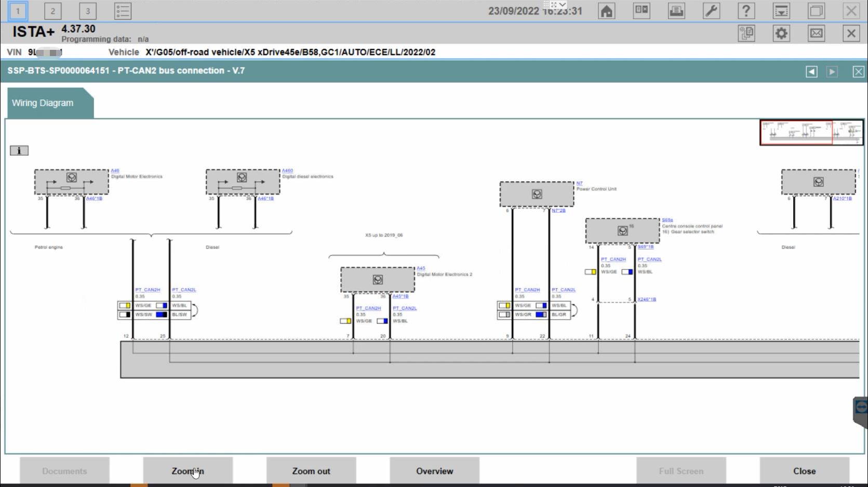Click the Zoom out button
868x487 pixels.
(x=311, y=471)
